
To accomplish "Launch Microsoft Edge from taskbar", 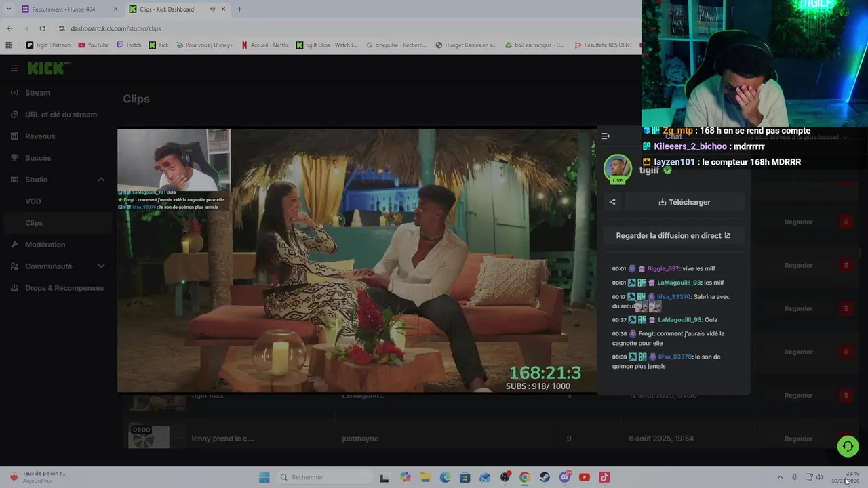I will pyautogui.click(x=445, y=477).
